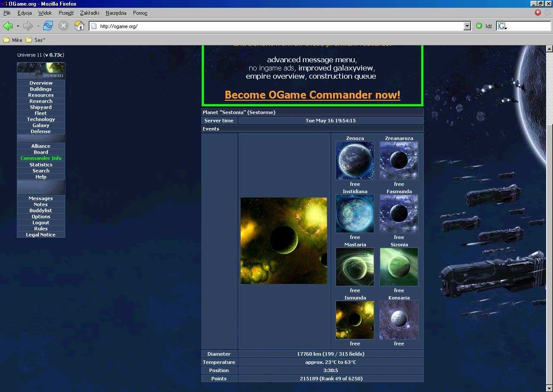Expand the URL bar history dropdown
This screenshot has width=553, height=392.
pyautogui.click(x=467, y=26)
